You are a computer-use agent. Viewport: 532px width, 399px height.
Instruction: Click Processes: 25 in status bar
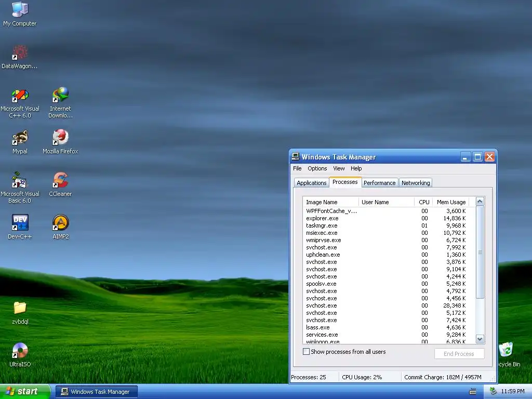coord(309,377)
